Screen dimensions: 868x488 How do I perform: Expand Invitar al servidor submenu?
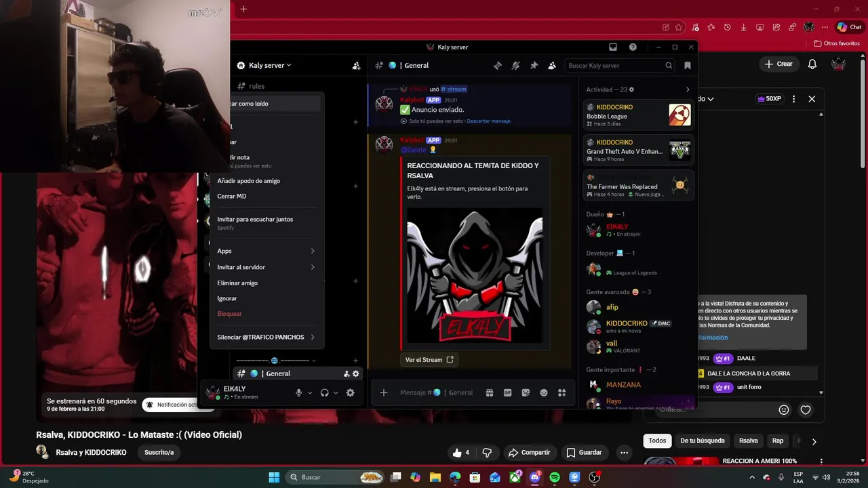266,267
